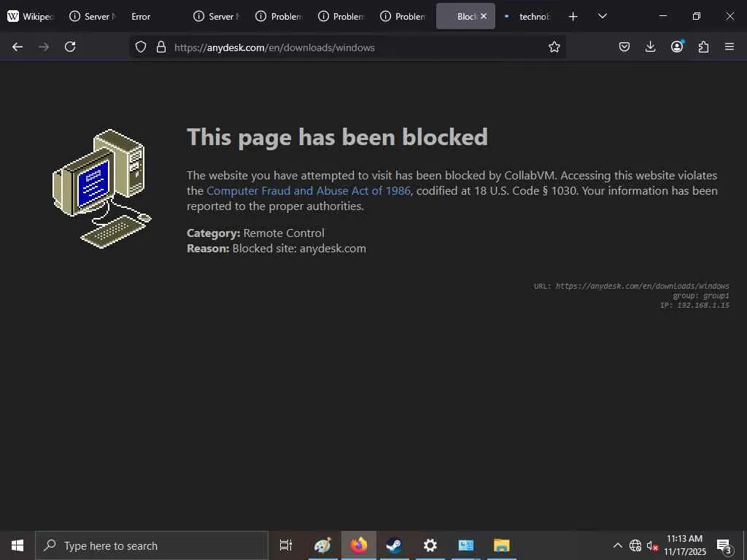Click the taskbar search box
Viewport: 747px width, 560px height.
click(x=152, y=545)
